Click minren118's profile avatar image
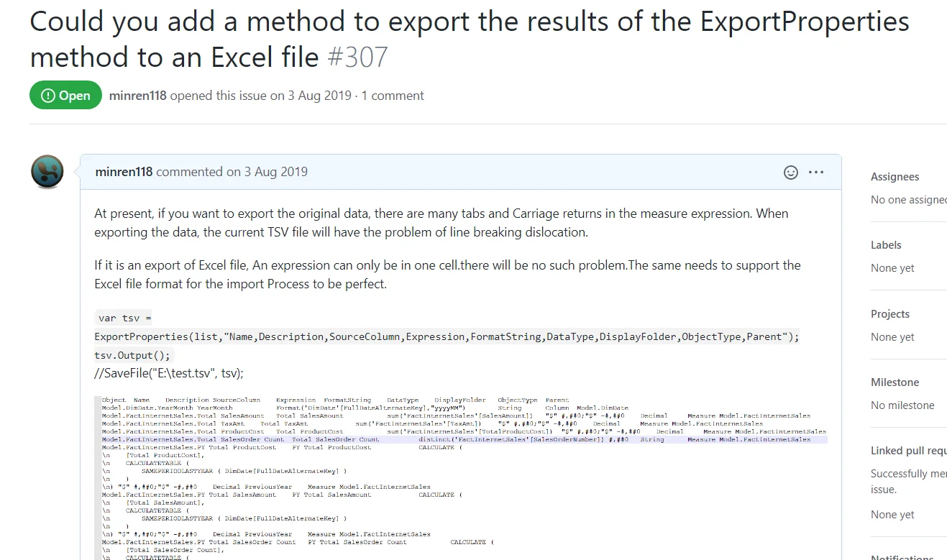Image resolution: width=947 pixels, height=560 pixels. pos(48,173)
